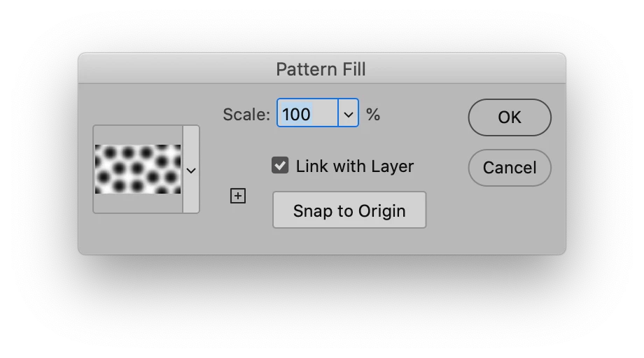Click the Pattern Fill title bar
The width and height of the screenshot is (644, 358).
[321, 69]
